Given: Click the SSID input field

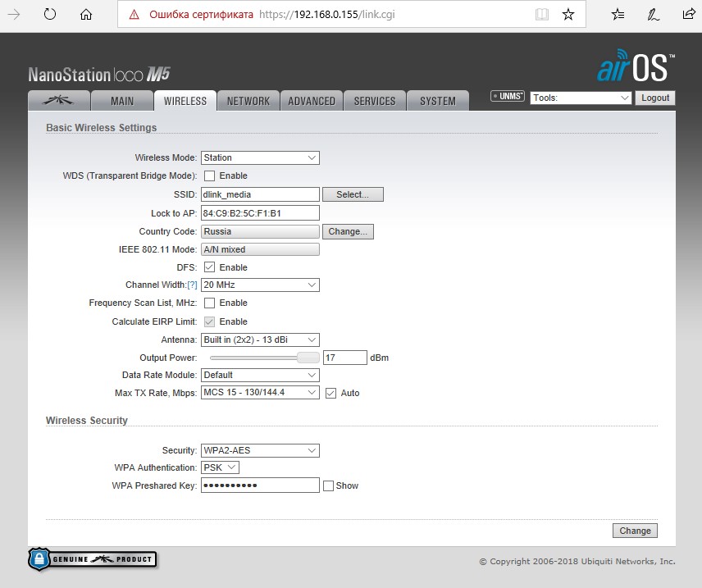Looking at the screenshot, I should [260, 194].
